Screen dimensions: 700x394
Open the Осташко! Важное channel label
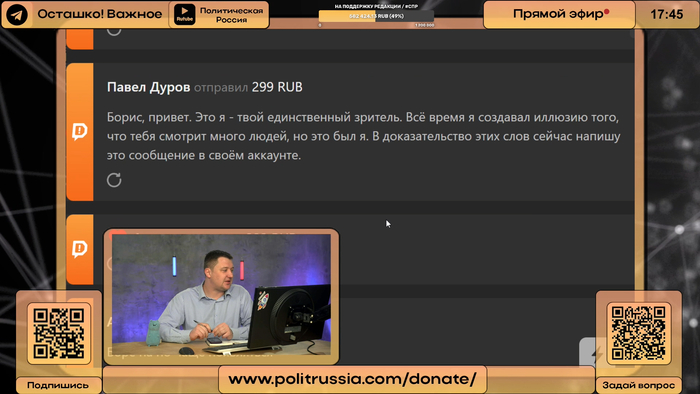click(x=100, y=14)
